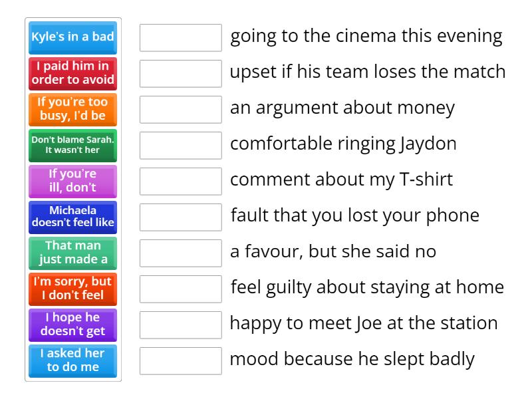
Task: Click the "I'm sorry, but I don't feel" tile
Action: pos(73,289)
